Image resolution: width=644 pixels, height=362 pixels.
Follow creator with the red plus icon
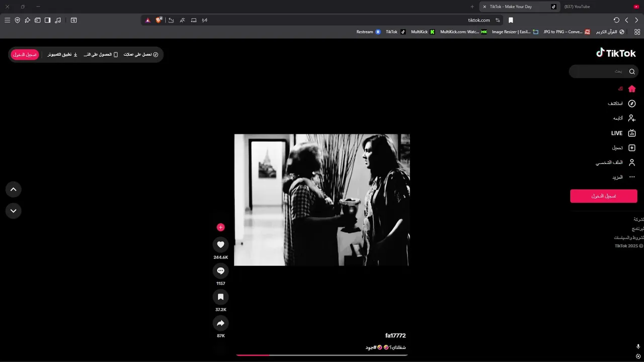click(220, 227)
